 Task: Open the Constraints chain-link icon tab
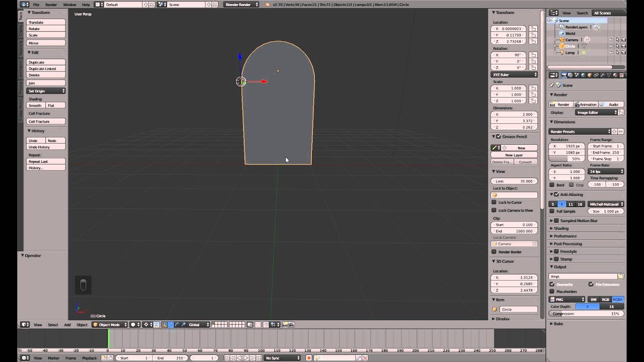(x=596, y=75)
